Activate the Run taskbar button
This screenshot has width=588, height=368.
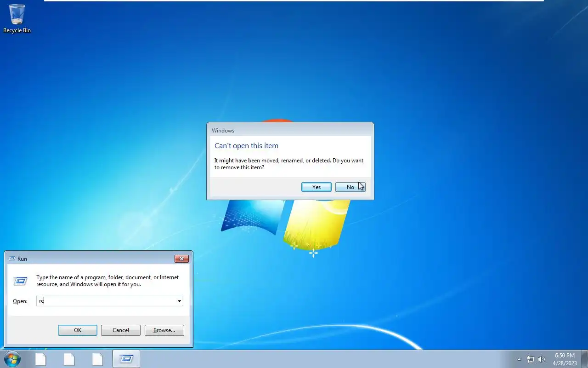click(x=126, y=359)
